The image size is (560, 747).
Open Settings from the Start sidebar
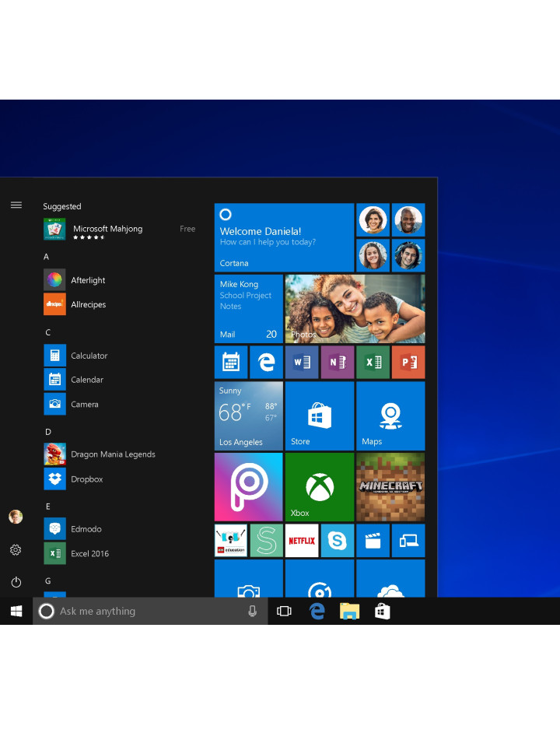[x=16, y=550]
